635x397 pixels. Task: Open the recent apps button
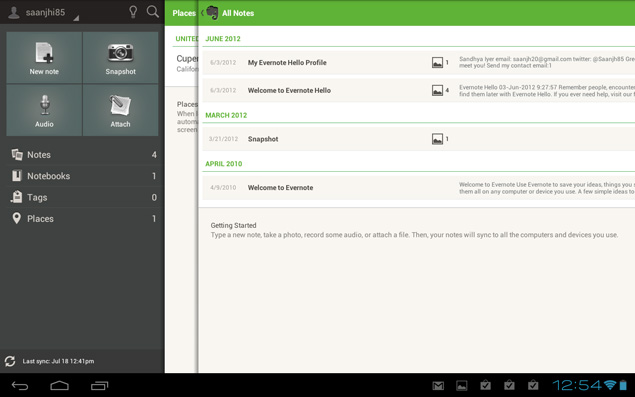100,385
